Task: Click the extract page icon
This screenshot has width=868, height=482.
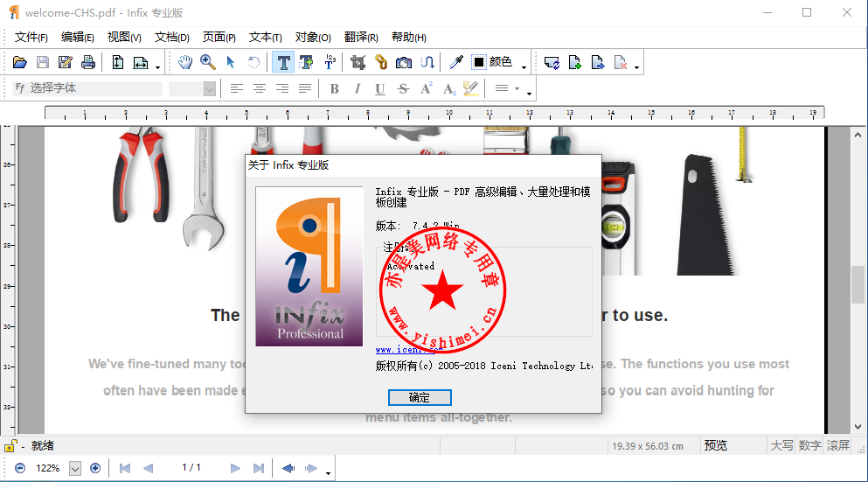Action: coord(597,62)
